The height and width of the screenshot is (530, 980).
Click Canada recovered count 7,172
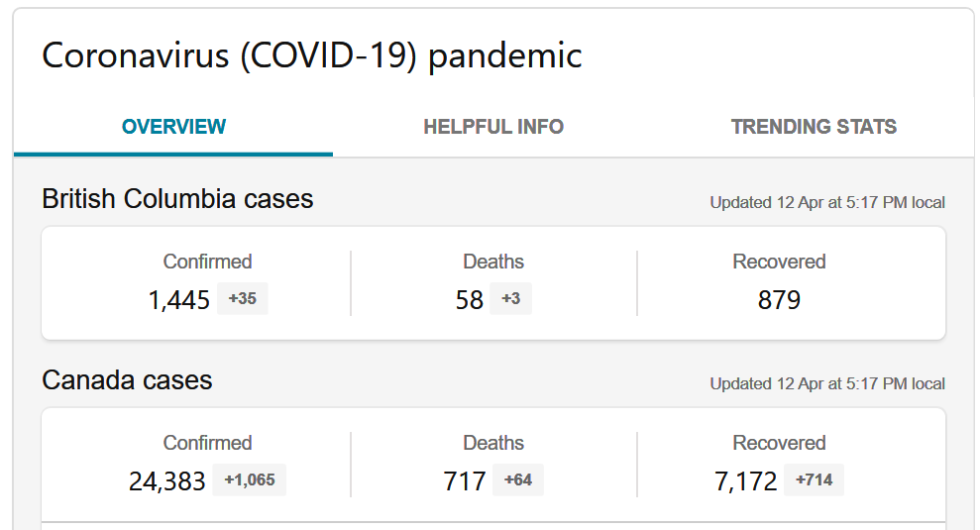[746, 481]
